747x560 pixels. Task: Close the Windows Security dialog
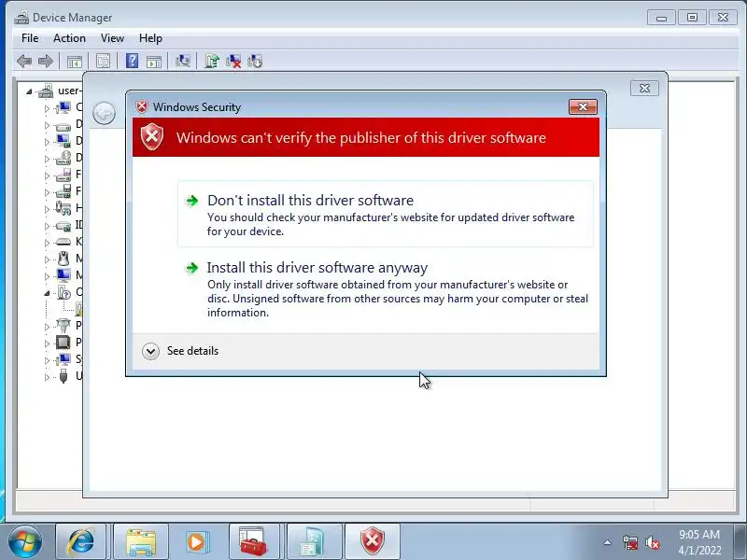pos(583,107)
